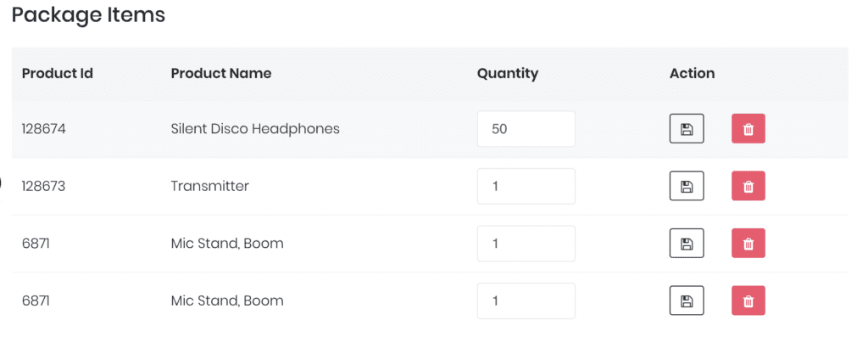Image resolution: width=868 pixels, height=337 pixels.
Task: Click quantity box of first Mic Stand row
Action: [x=526, y=244]
